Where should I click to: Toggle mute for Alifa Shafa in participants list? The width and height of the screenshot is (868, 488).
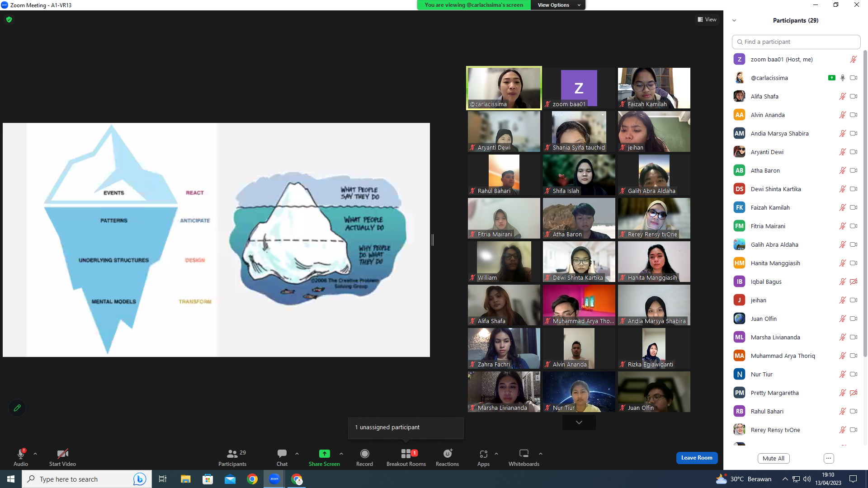(x=843, y=96)
